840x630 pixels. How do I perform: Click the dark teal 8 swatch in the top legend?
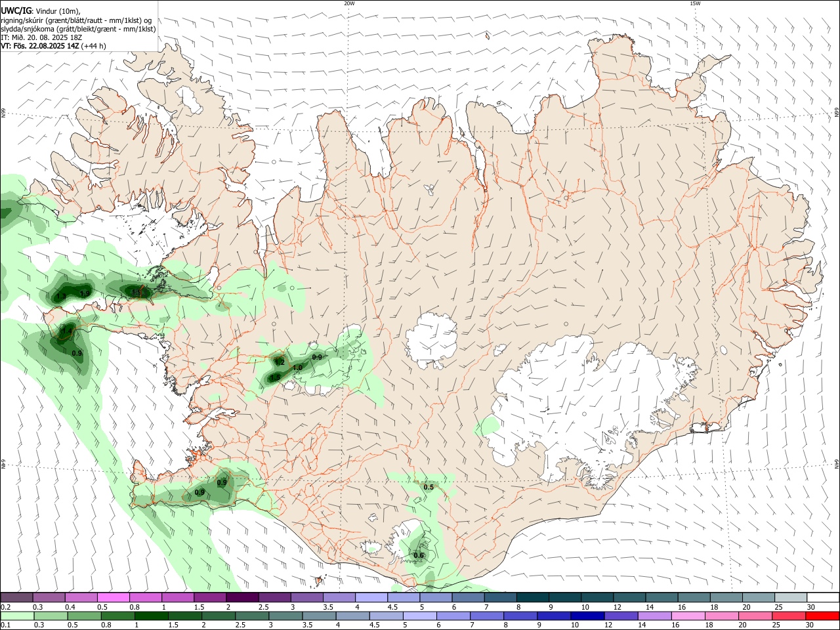(x=532, y=598)
